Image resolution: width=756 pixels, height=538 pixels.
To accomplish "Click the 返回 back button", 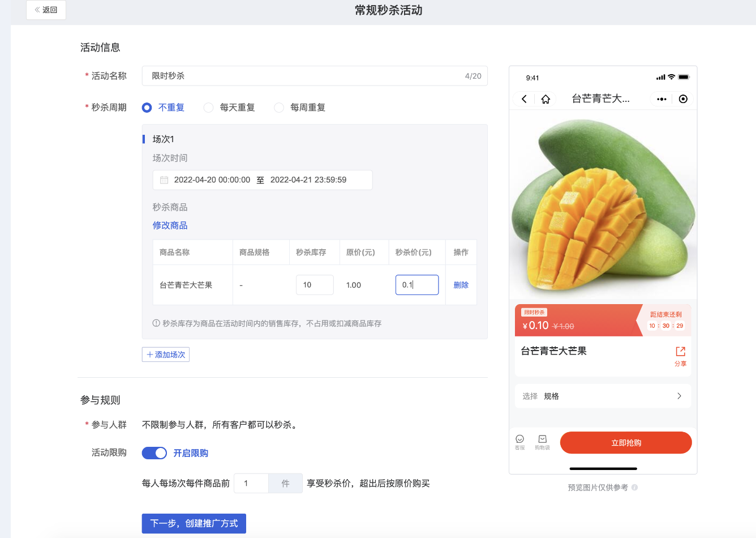I will click(x=46, y=10).
